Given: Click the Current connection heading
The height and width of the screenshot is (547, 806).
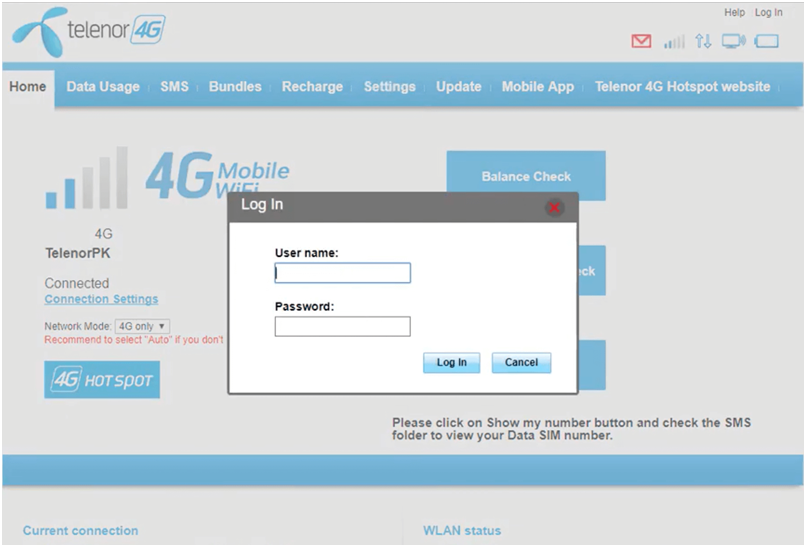Looking at the screenshot, I should click(x=80, y=531).
